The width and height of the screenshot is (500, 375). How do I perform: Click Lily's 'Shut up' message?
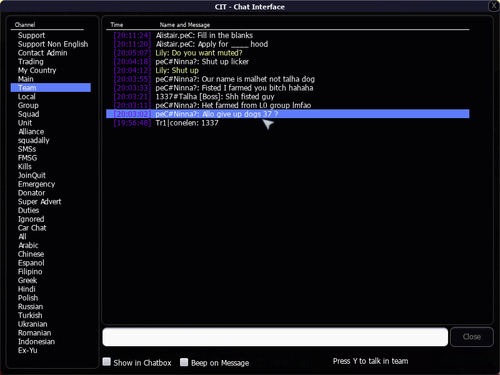click(288, 70)
